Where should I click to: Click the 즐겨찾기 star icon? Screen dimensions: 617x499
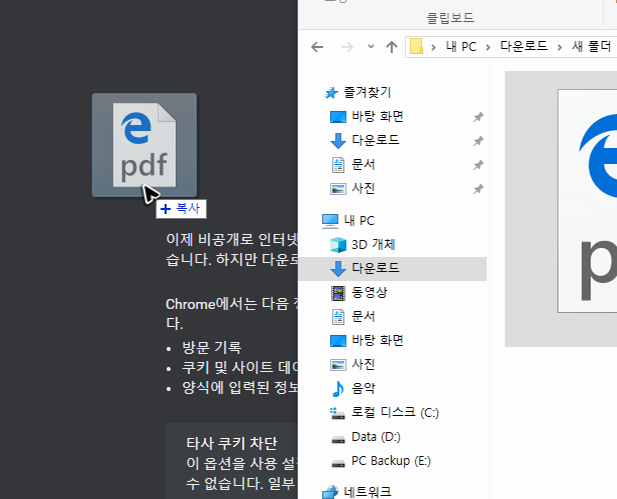331,93
